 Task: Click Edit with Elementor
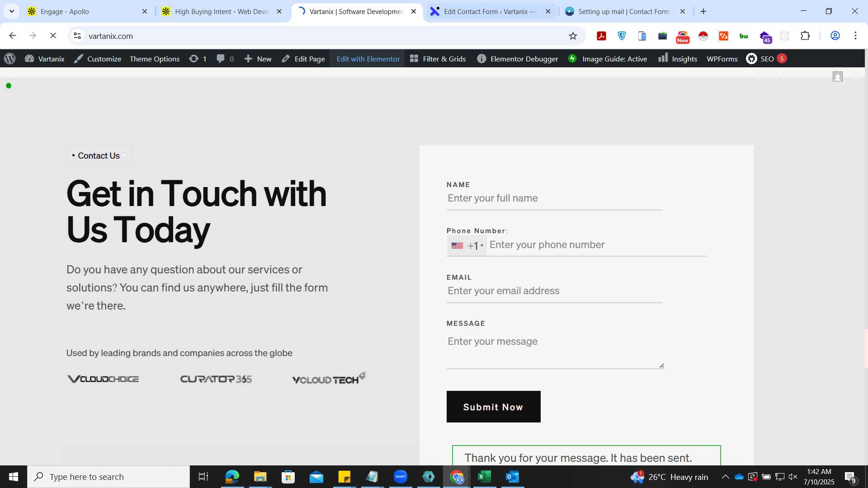tap(368, 59)
